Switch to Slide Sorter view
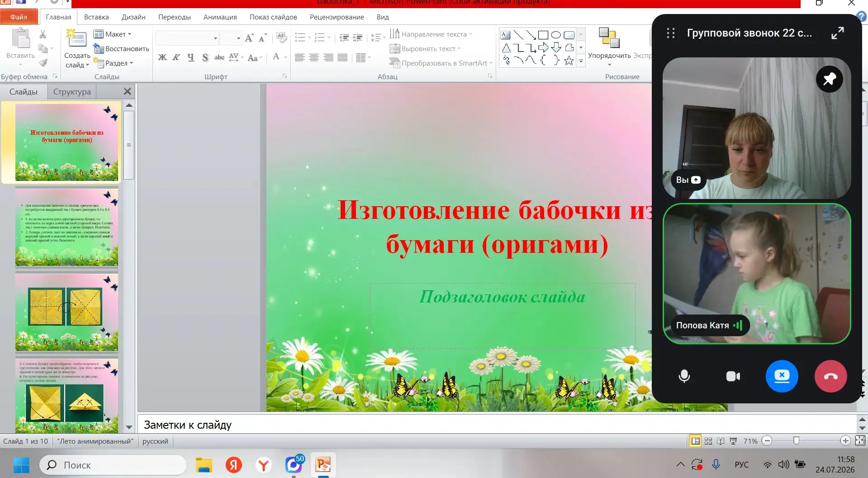868x478 pixels. click(708, 441)
